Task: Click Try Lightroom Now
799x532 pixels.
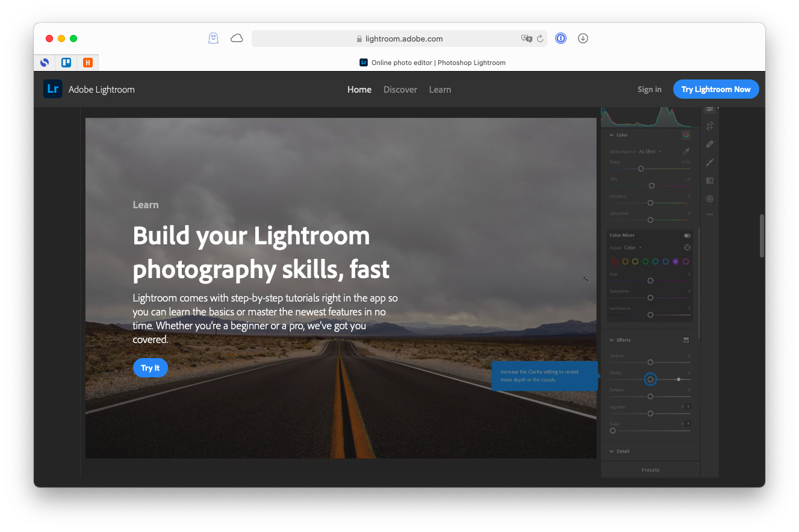Action: tap(716, 88)
